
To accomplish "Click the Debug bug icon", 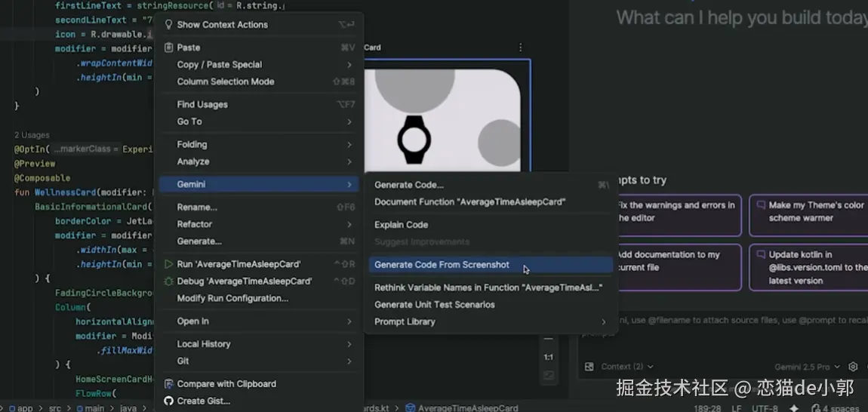I will 169,281.
